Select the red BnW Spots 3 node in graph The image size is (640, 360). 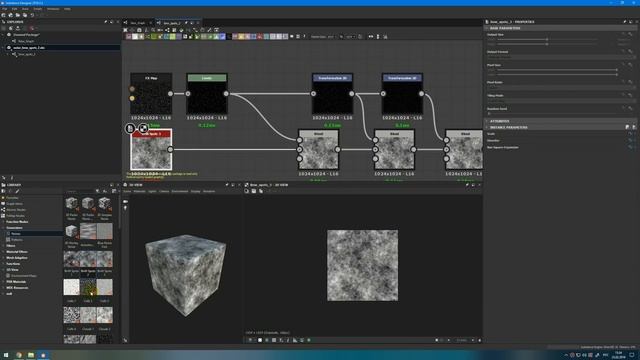151,149
